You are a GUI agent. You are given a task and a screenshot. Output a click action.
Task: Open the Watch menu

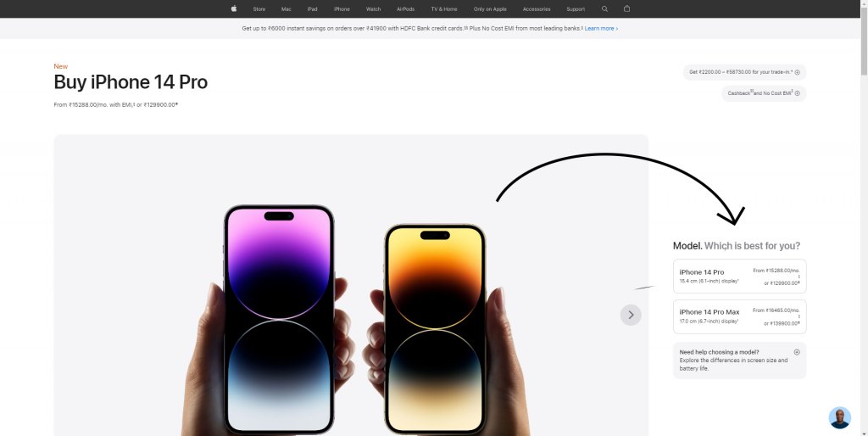click(373, 8)
